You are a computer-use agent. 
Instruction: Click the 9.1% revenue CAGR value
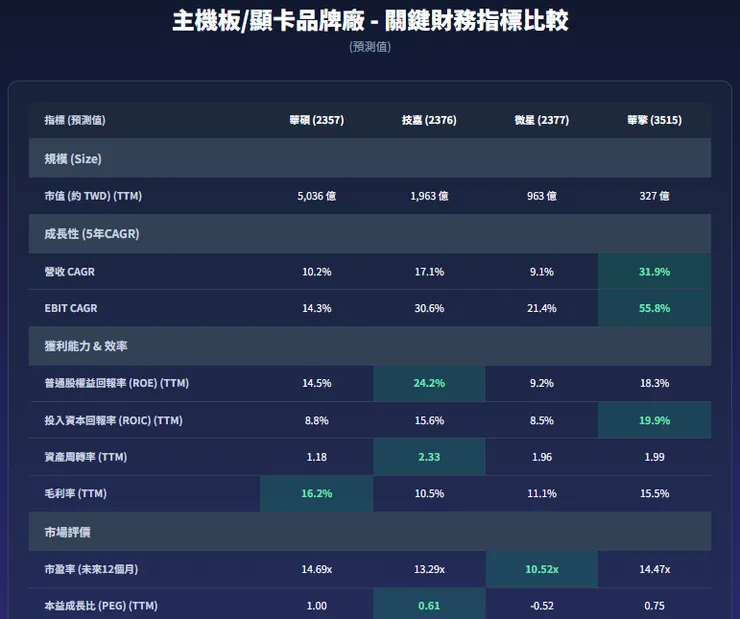[x=542, y=272]
